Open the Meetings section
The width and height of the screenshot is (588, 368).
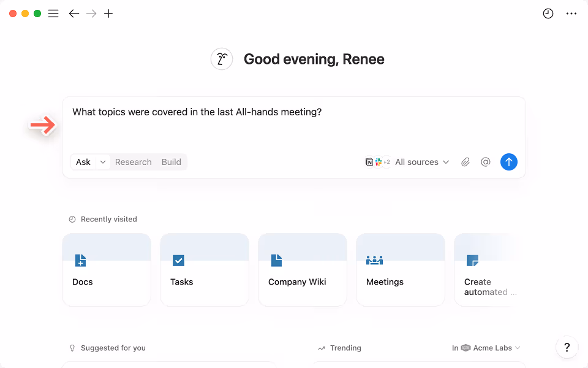(401, 270)
